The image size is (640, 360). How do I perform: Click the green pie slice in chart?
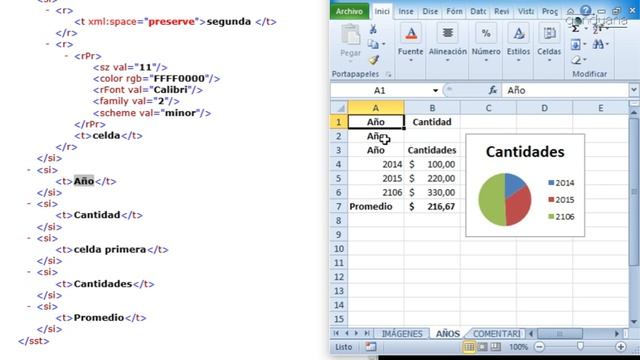coord(491,199)
